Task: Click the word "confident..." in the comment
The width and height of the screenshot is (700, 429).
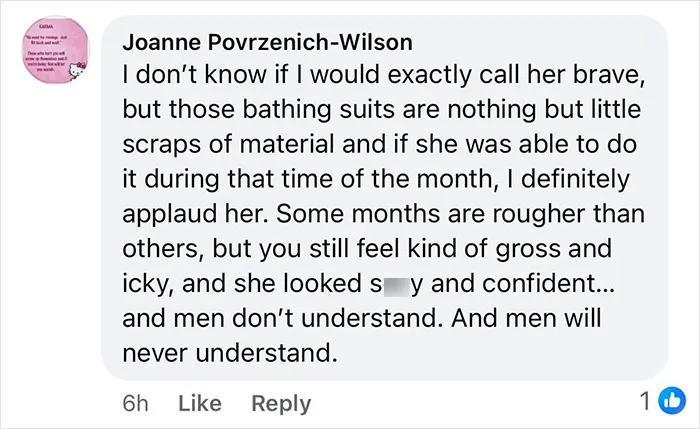Action: point(549,283)
